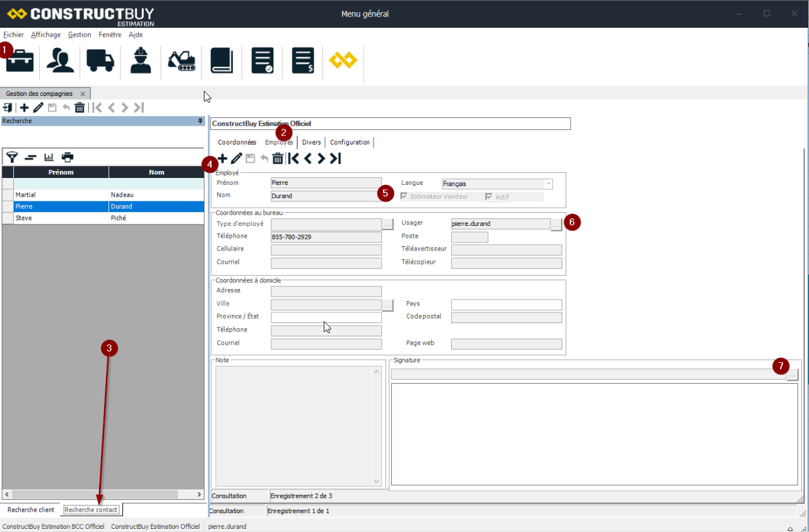
Task: Expand the Langue dropdown
Action: point(548,184)
